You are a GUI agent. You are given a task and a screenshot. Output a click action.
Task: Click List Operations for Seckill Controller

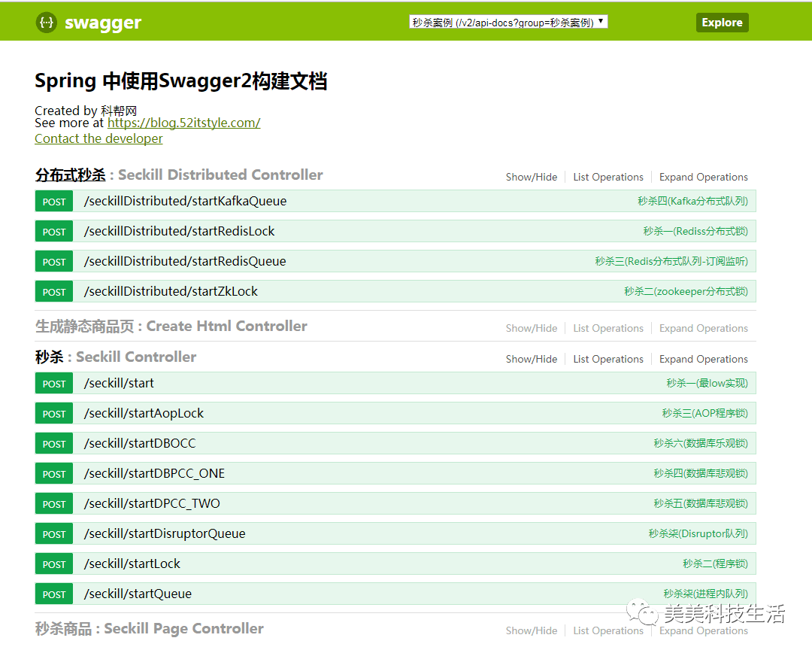click(x=608, y=359)
